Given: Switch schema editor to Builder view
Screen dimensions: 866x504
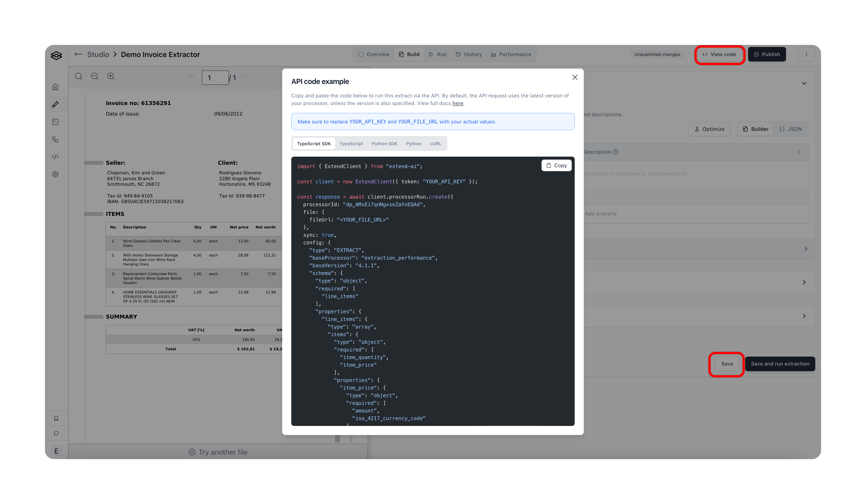Looking at the screenshot, I should (755, 129).
